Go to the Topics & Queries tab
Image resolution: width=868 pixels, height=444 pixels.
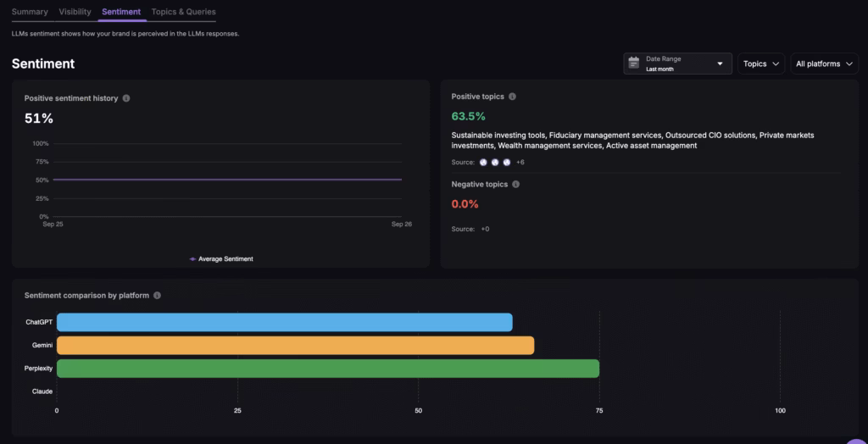coord(183,12)
